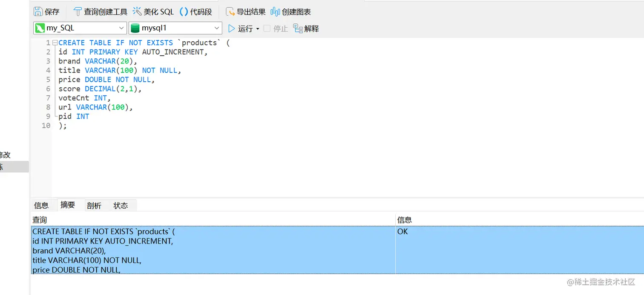Click the Explain (解释) button
Screen dimensions: 644x295
[x=306, y=29]
